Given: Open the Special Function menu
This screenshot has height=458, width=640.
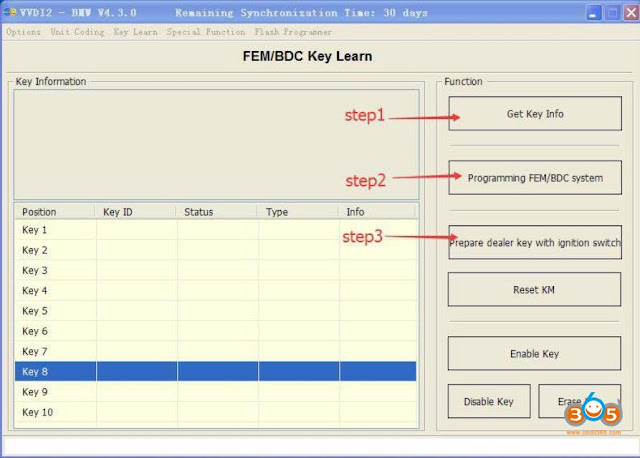Looking at the screenshot, I should [206, 32].
